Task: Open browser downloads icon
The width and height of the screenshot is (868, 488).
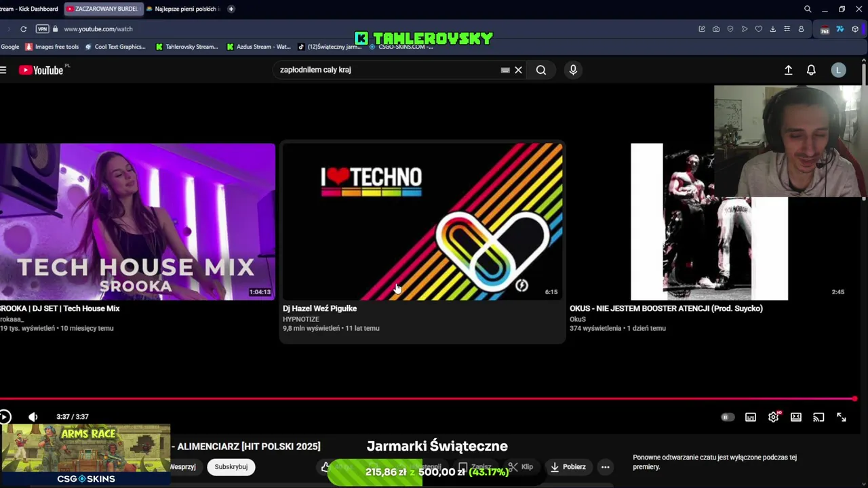Action: 772,29
